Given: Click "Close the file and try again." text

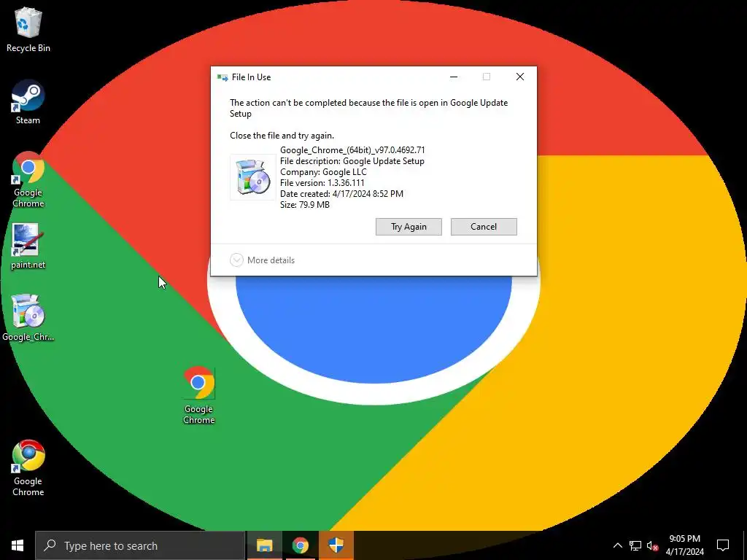Looking at the screenshot, I should [x=282, y=136].
